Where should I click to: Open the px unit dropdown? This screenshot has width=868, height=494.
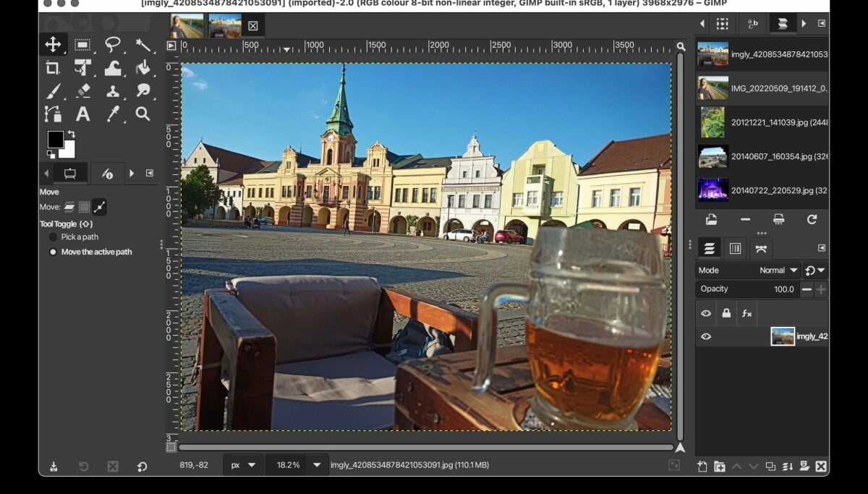tap(242, 465)
